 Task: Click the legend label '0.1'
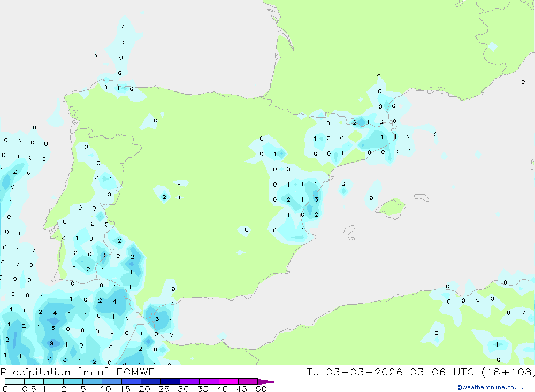coord(9,389)
